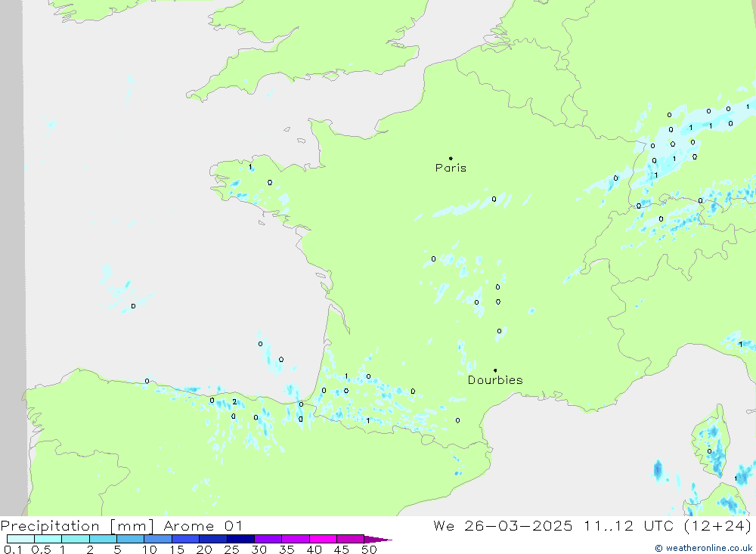Pick the 40–45 mm magenta legend swatch
756x554 pixels.
click(x=323, y=539)
